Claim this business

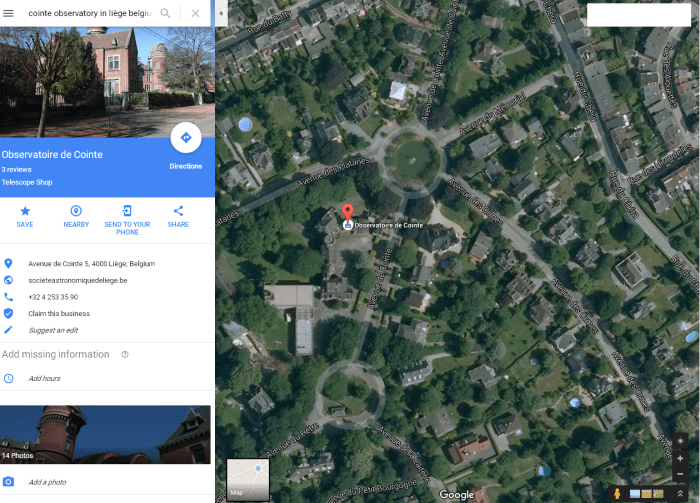(x=59, y=314)
